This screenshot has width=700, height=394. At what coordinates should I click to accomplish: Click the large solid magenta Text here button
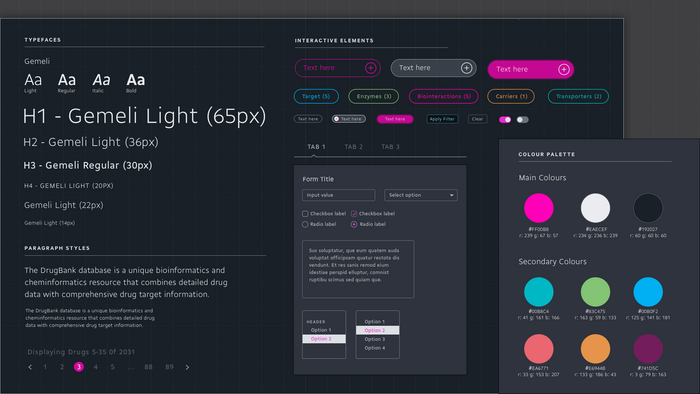531,70
